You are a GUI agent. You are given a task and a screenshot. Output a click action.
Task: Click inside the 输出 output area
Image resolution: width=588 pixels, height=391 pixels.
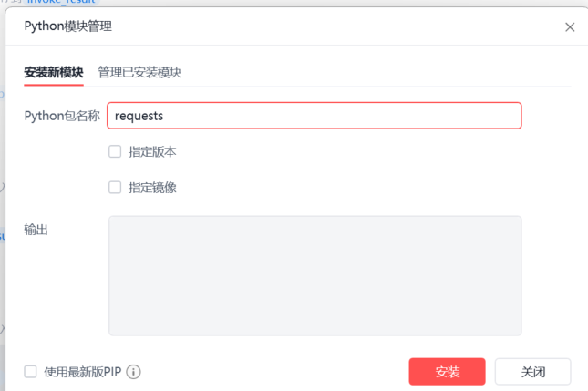(x=315, y=275)
